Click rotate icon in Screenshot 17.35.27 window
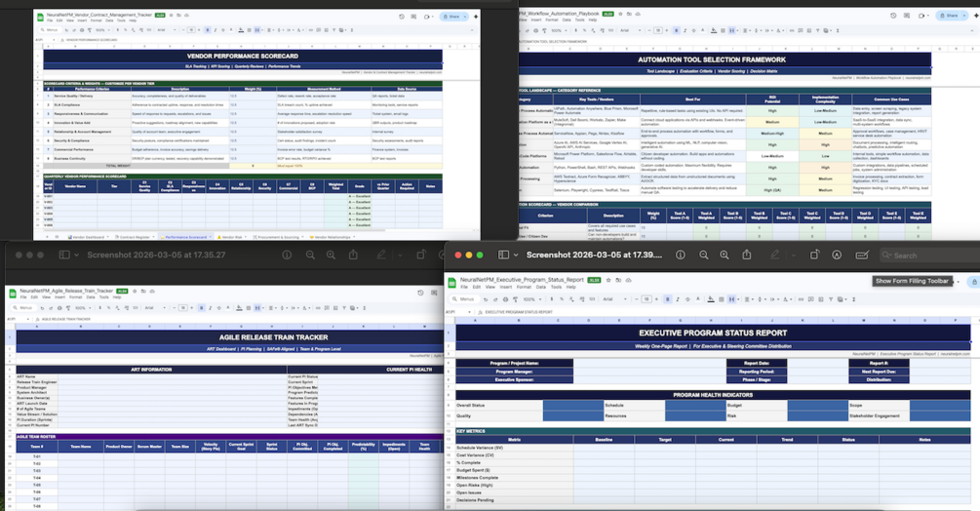The width and height of the screenshot is (980, 511). [x=421, y=255]
